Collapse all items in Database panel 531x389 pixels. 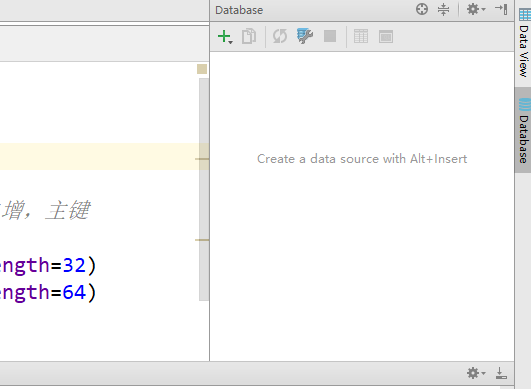tap(443, 9)
